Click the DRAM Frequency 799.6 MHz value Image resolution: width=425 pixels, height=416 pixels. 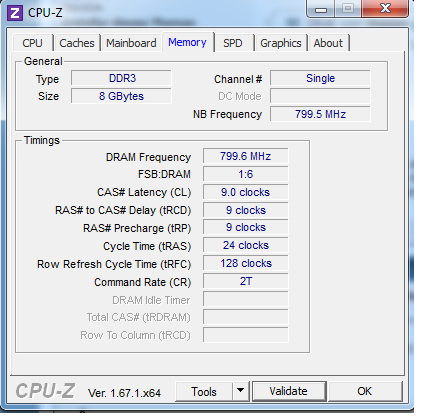pos(246,156)
